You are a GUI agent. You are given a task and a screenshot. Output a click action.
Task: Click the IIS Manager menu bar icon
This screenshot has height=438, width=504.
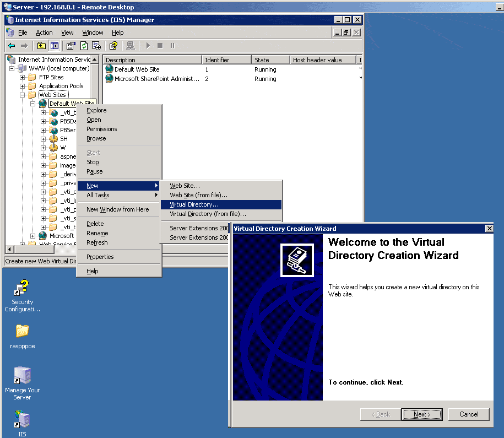10,33
